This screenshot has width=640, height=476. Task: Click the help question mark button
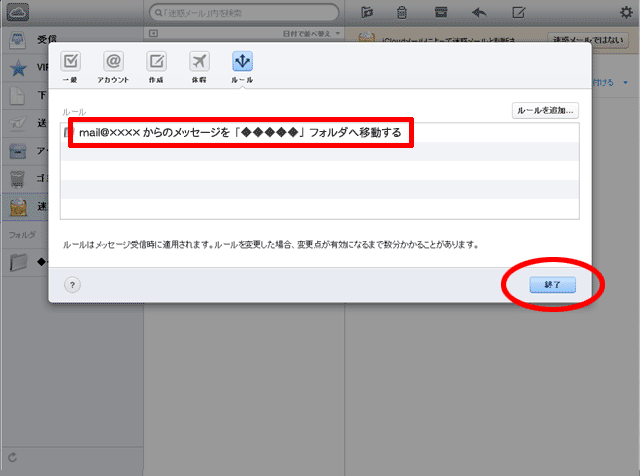(72, 284)
